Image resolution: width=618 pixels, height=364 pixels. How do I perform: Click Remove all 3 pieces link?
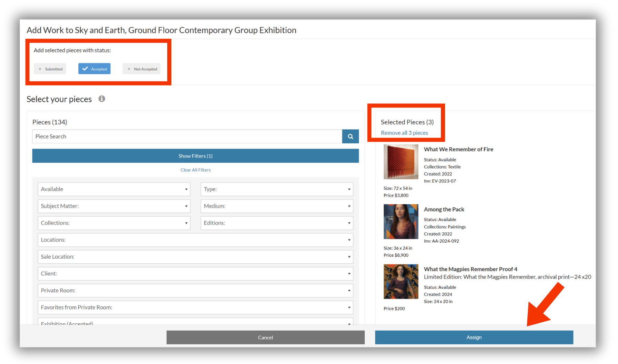coord(404,133)
